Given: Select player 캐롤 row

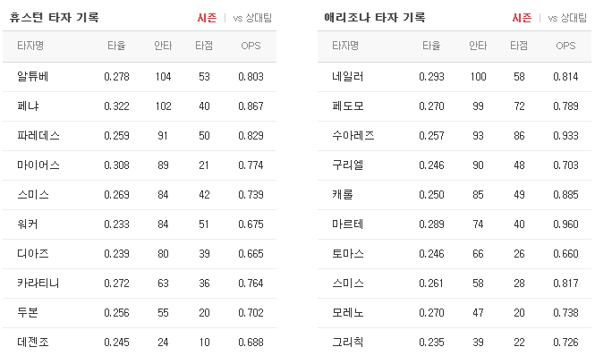Looking at the screenshot, I should coord(455,195).
